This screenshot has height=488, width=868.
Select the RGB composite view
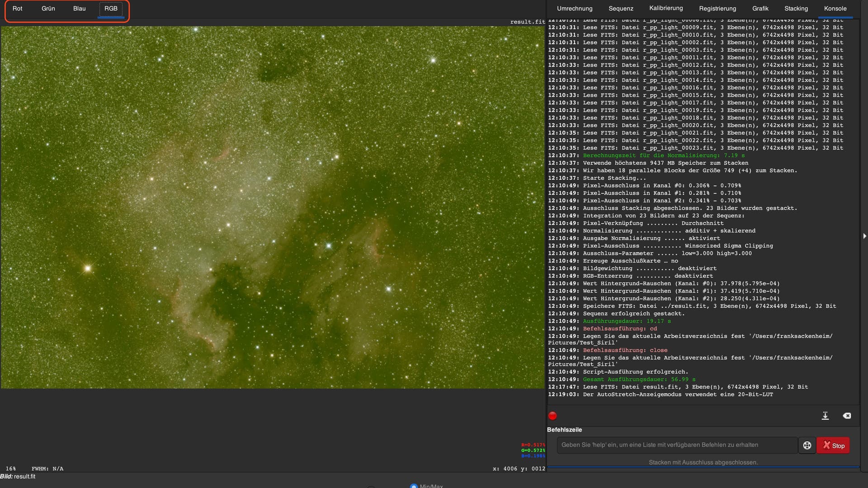tap(111, 8)
